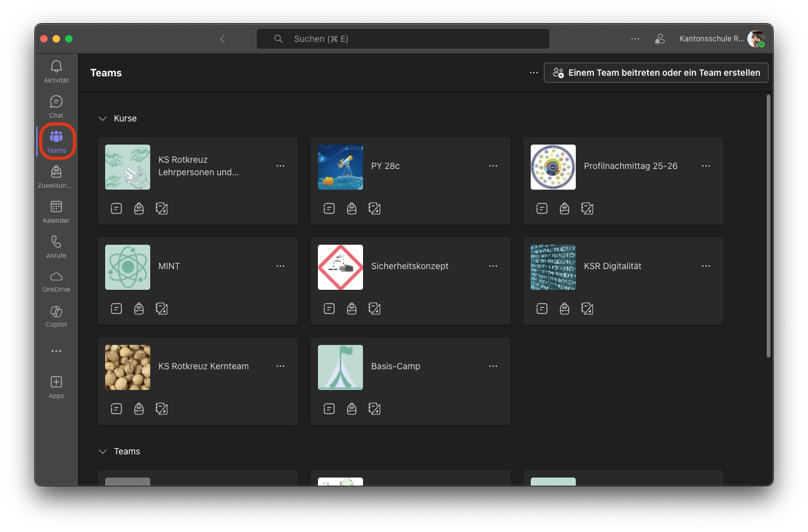The height and width of the screenshot is (532, 808).
Task: Open notebook icon on Sicherheitskonzept card
Action: 329,309
